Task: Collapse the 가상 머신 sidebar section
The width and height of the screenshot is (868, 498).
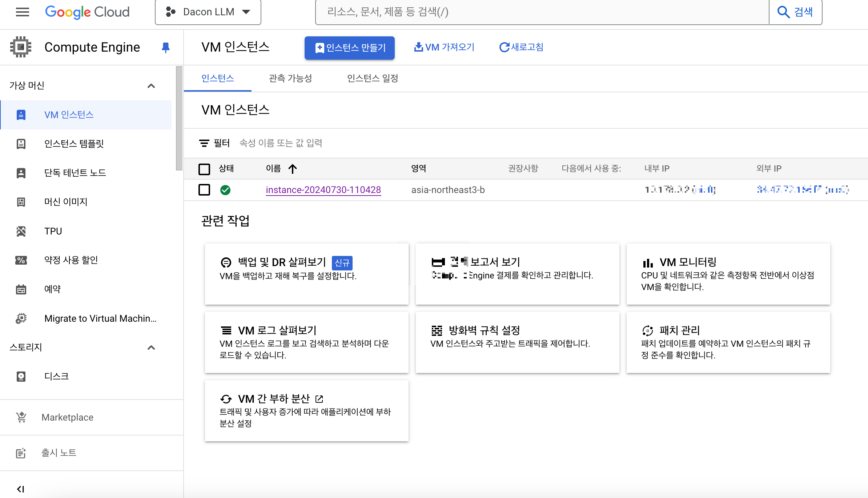Action: click(151, 86)
